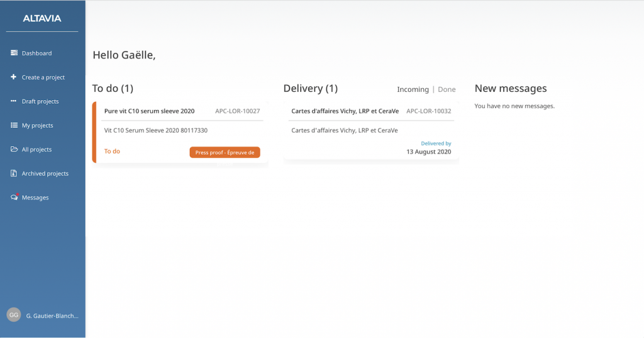Click the plus icon for Create a project

tap(14, 77)
